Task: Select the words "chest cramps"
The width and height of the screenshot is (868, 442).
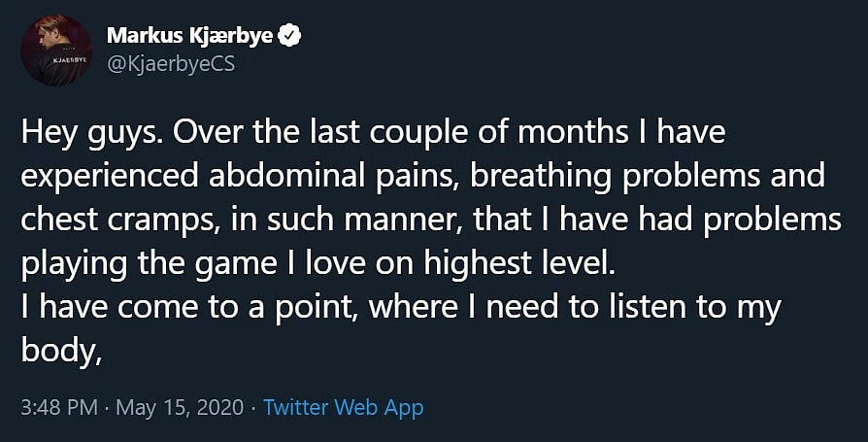Action: tap(121, 220)
